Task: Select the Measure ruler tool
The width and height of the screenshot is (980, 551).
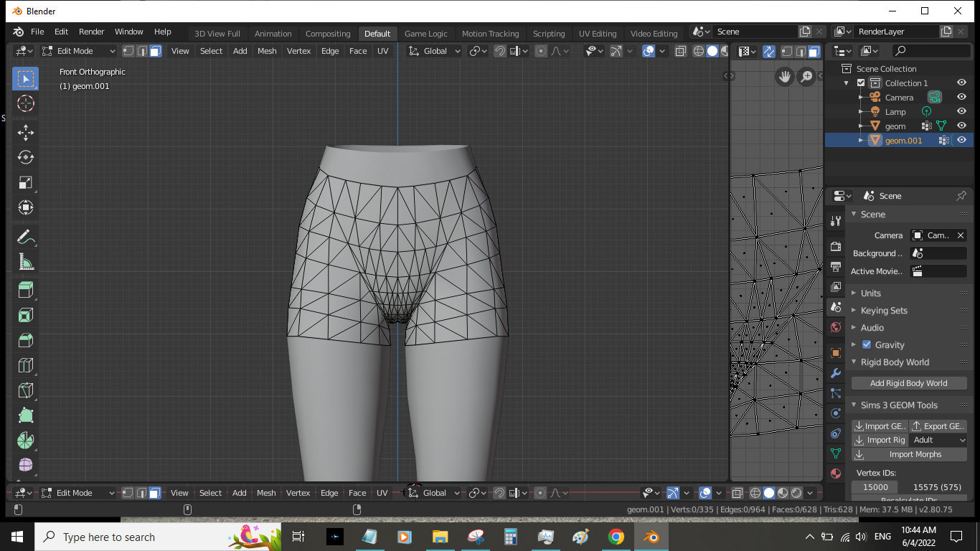Action: click(25, 261)
